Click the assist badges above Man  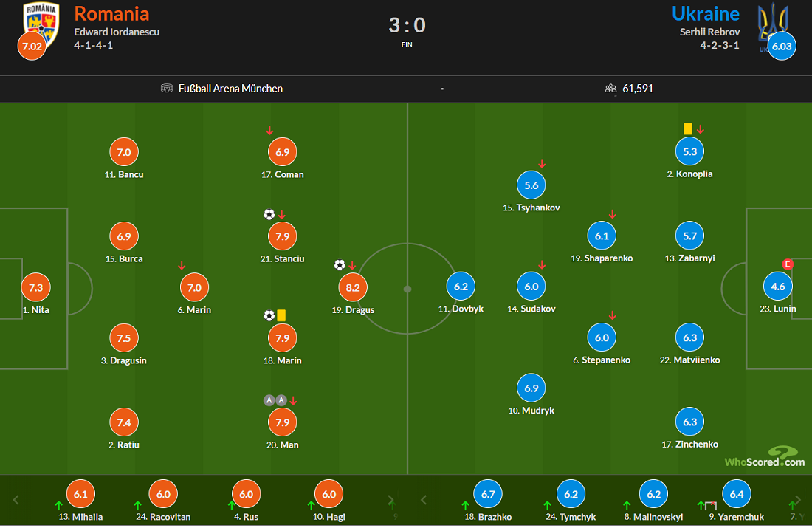point(275,400)
